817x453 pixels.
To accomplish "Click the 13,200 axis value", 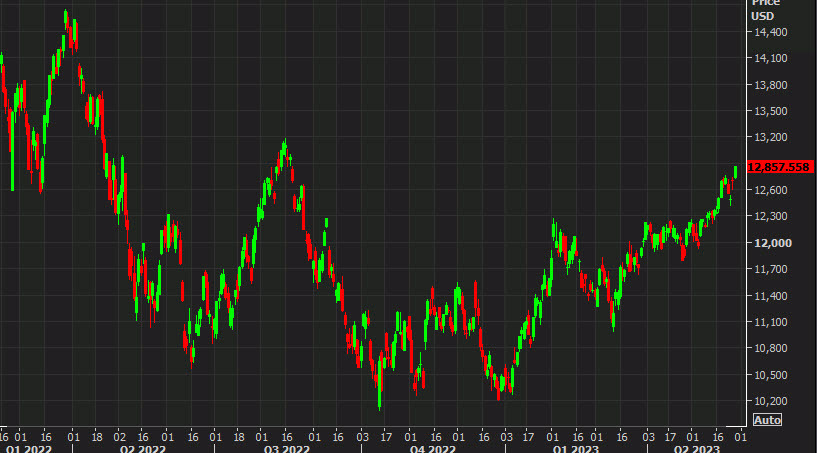I will click(x=771, y=138).
